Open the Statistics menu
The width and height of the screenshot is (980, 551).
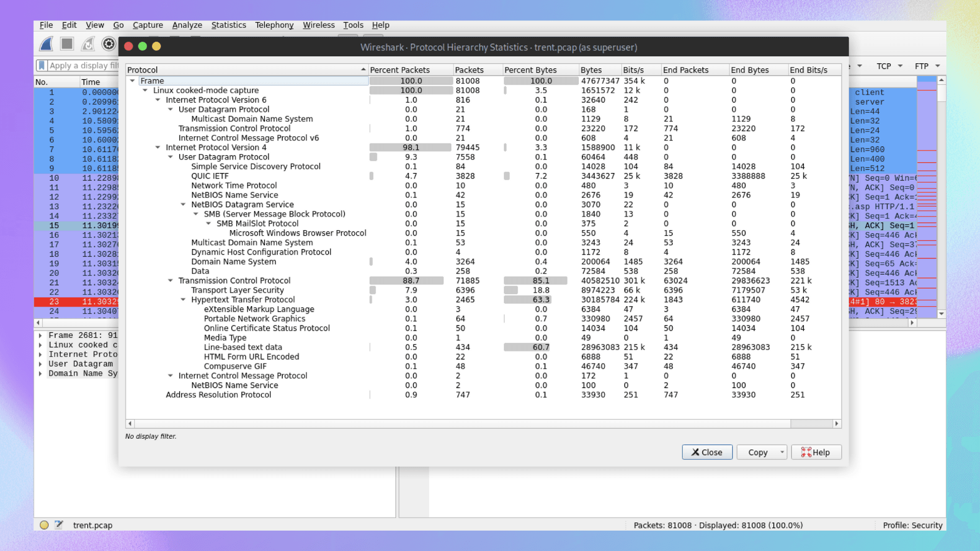[229, 25]
